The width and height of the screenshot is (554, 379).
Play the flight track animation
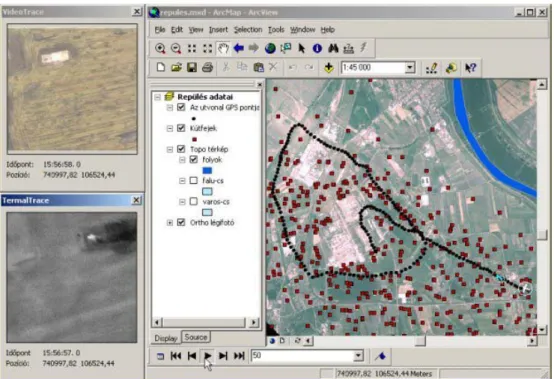[207, 356]
